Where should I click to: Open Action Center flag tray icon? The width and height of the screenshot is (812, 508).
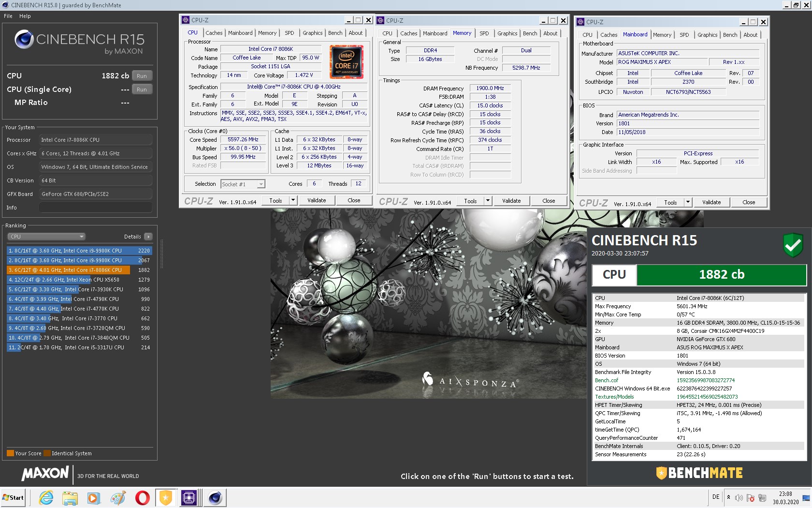click(750, 497)
